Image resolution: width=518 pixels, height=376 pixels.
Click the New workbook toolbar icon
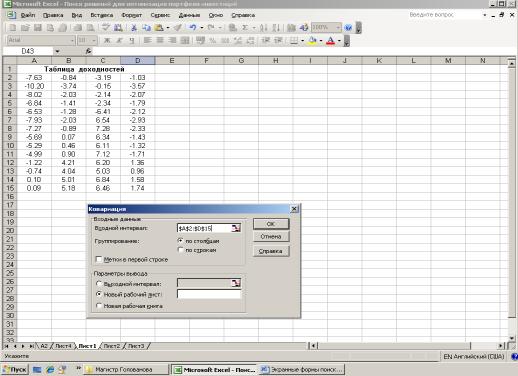coord(12,28)
